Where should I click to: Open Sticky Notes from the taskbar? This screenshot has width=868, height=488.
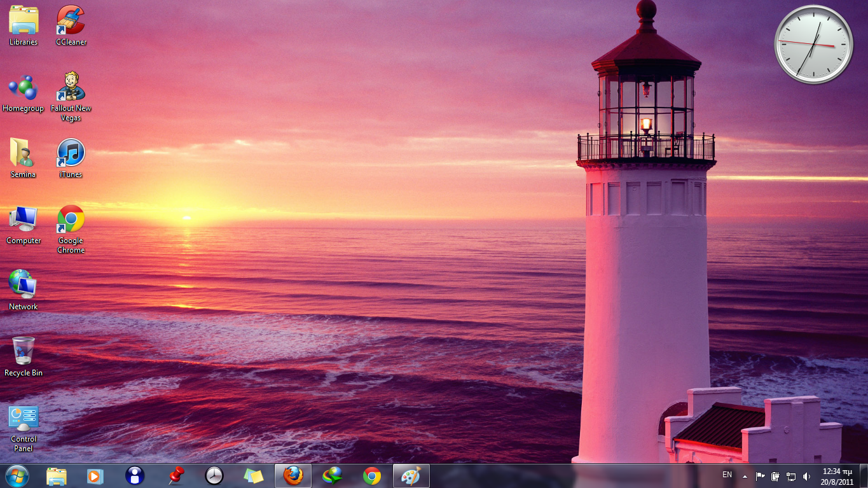click(254, 476)
